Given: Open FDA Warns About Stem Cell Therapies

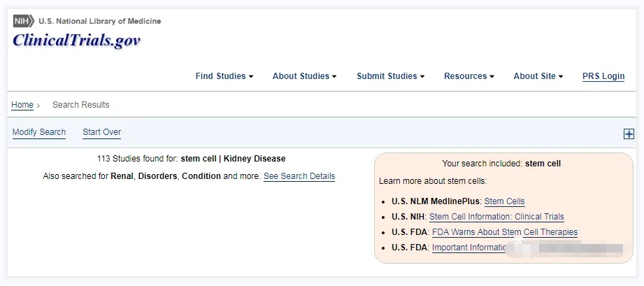Looking at the screenshot, I should 505,232.
